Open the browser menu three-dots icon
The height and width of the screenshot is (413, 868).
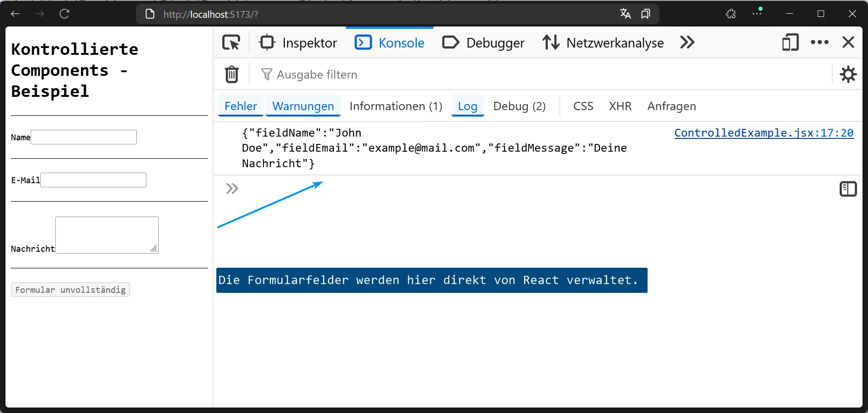pos(757,13)
